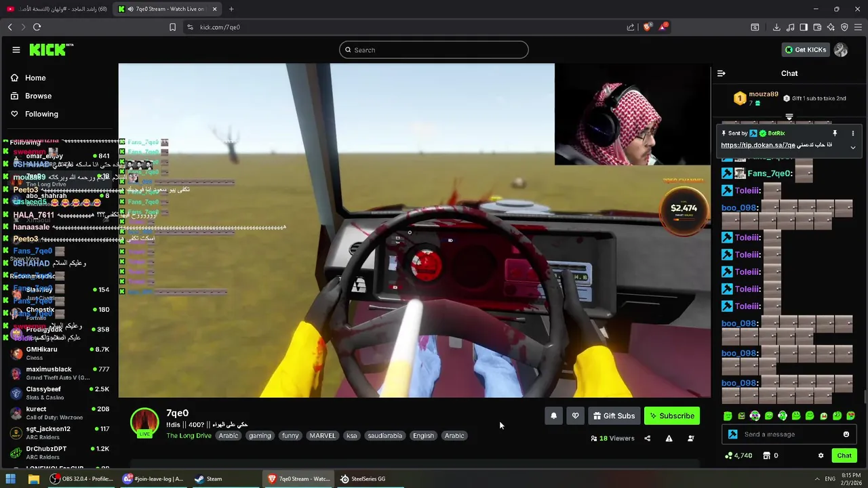Viewport: 868px width, 488px height.
Task: Collapse the chat panel with arrow icon
Action: 722,73
